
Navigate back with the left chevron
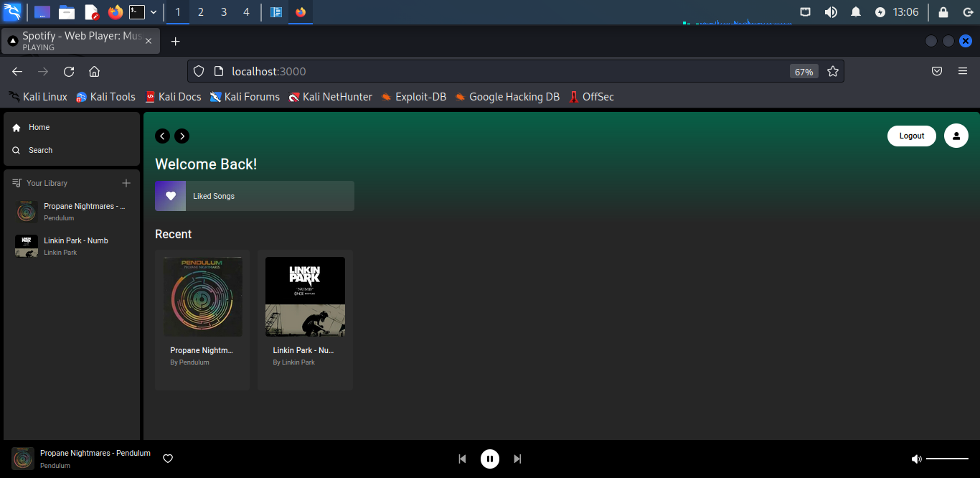162,136
